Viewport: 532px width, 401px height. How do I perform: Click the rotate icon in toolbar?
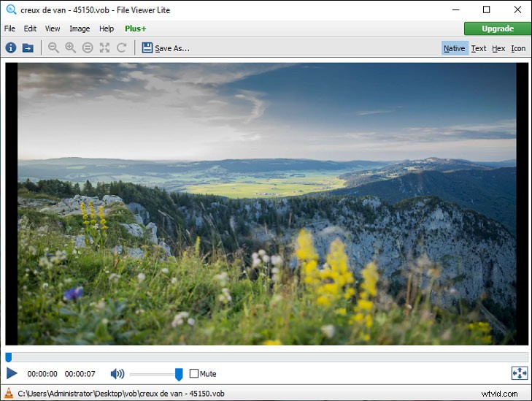[x=122, y=48]
